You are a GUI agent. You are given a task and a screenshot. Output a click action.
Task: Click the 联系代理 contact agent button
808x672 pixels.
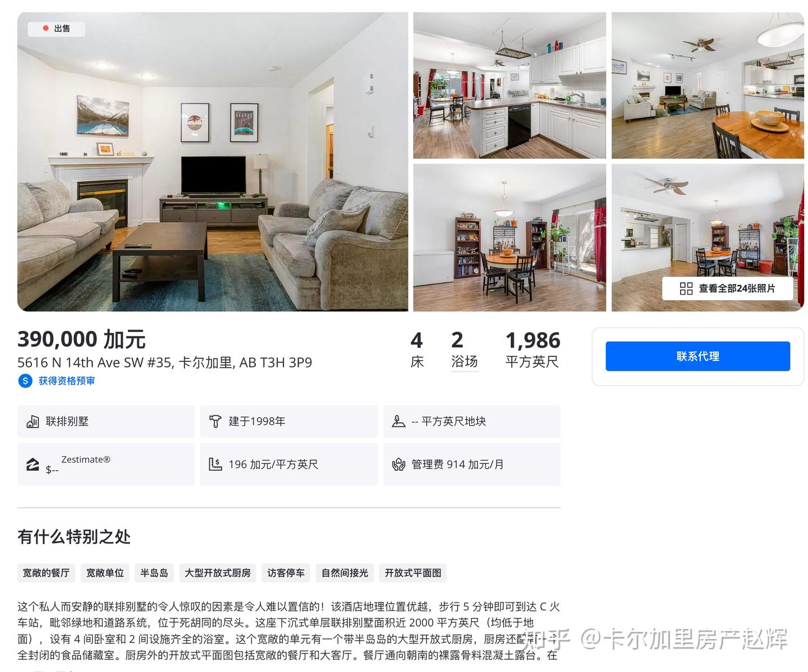(x=697, y=356)
